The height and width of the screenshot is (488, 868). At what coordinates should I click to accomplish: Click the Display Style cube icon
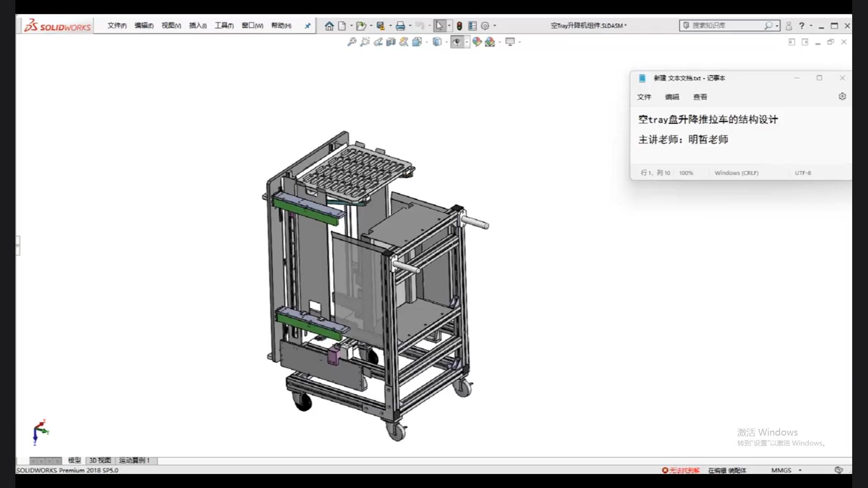click(x=437, y=42)
